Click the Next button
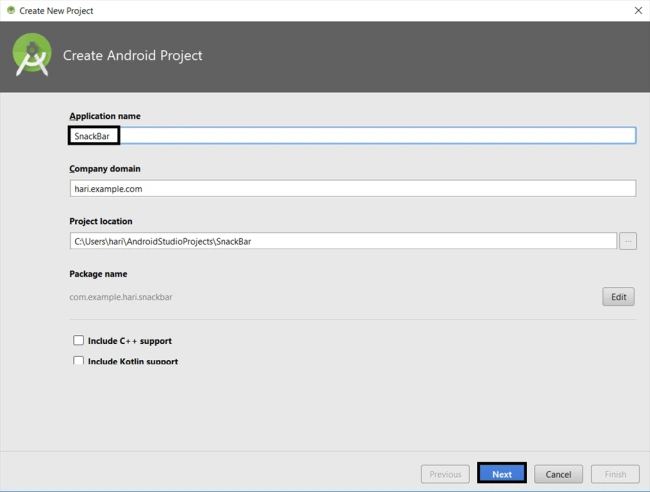The image size is (650, 492). click(x=502, y=474)
